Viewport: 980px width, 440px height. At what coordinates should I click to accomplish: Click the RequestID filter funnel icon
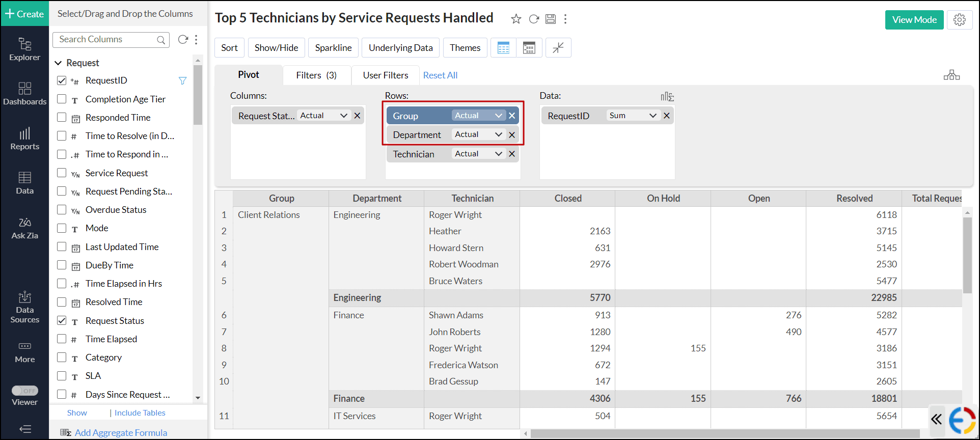pos(182,80)
